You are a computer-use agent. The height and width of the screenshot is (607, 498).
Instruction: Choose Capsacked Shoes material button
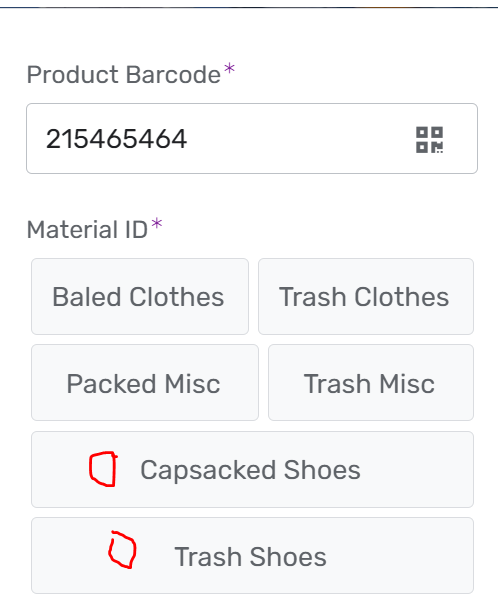tap(252, 470)
